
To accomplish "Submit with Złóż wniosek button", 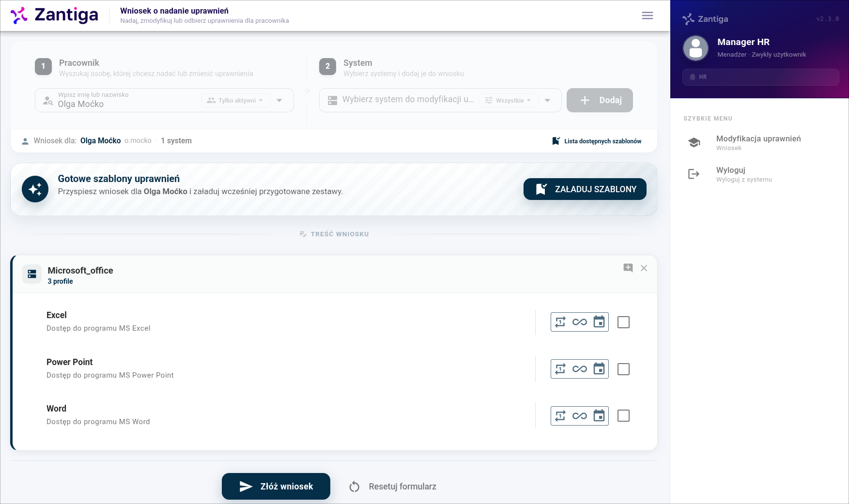I will 276,486.
